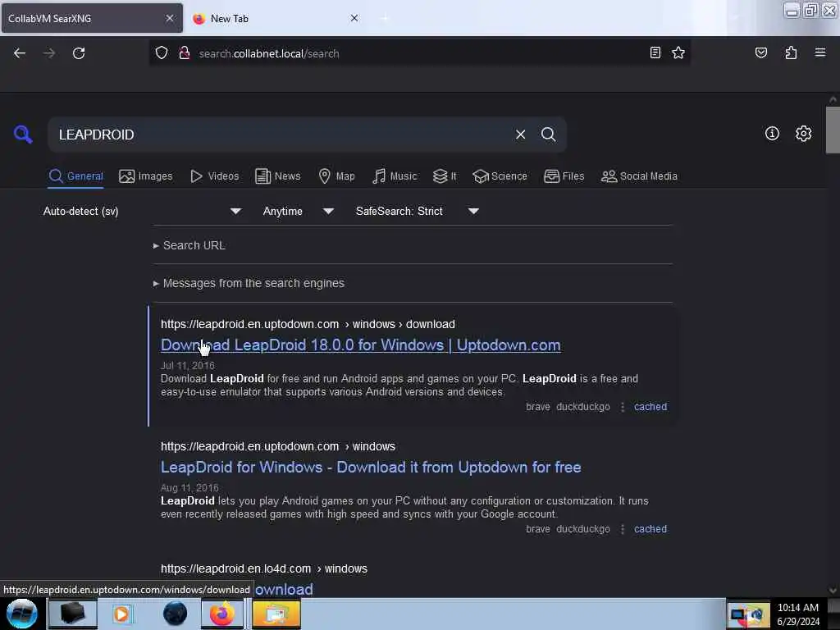Close the CollabVM SearXNG tab

coord(169,18)
